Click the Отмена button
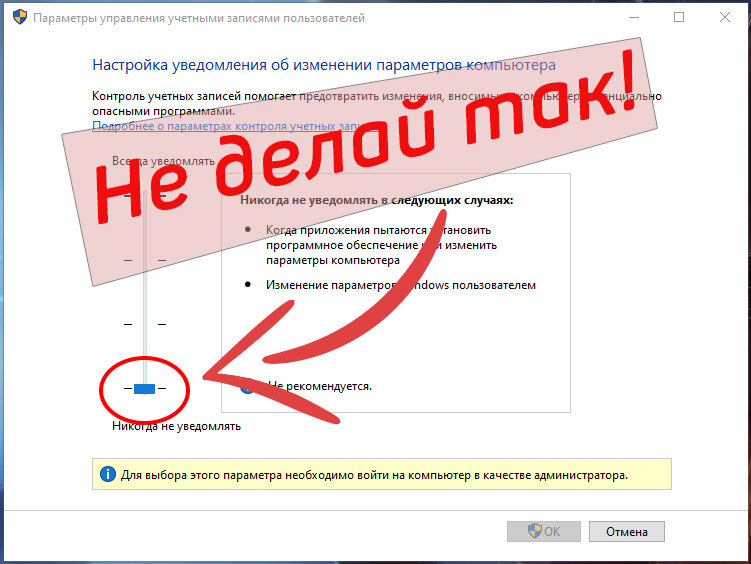Image resolution: width=751 pixels, height=564 pixels. pyautogui.click(x=626, y=531)
